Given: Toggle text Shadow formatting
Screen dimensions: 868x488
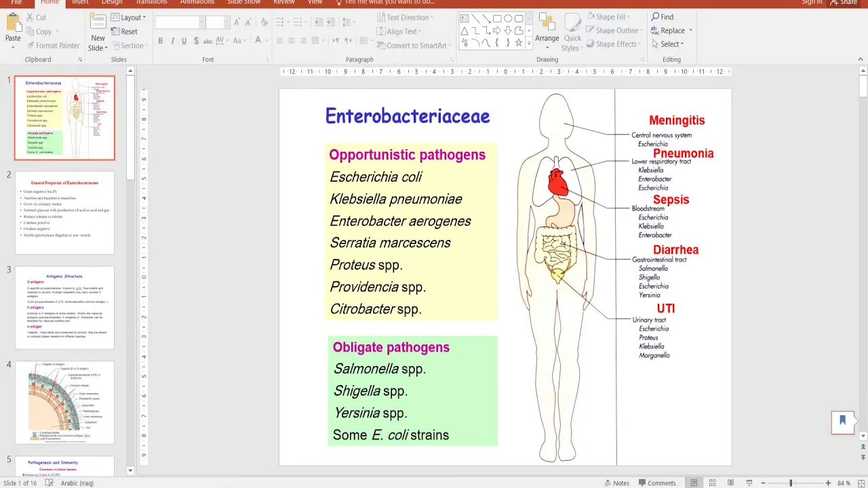Looking at the screenshot, I should [x=196, y=41].
